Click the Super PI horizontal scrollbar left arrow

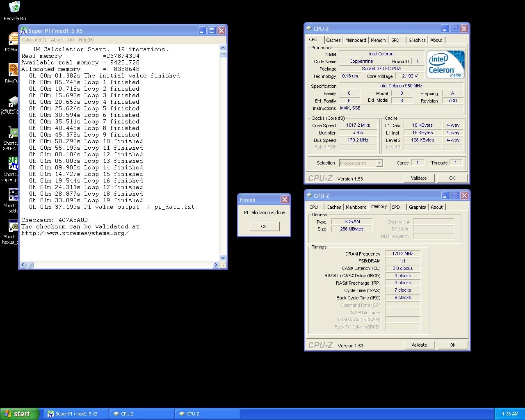coord(23,265)
